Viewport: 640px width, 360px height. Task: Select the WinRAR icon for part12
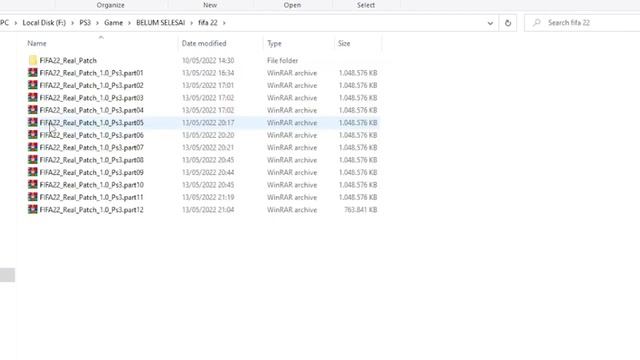tap(33, 210)
